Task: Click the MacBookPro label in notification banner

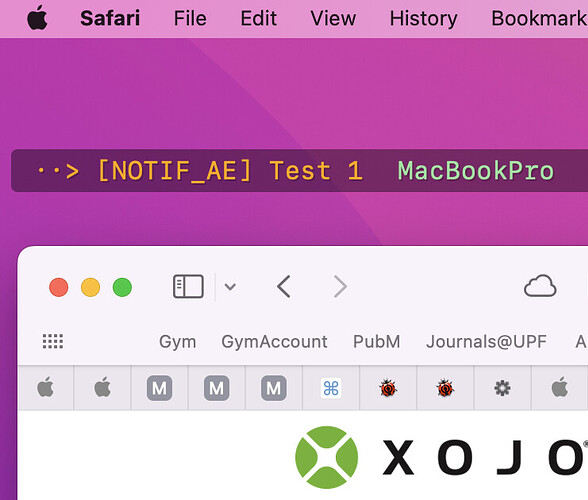Action: 476,171
